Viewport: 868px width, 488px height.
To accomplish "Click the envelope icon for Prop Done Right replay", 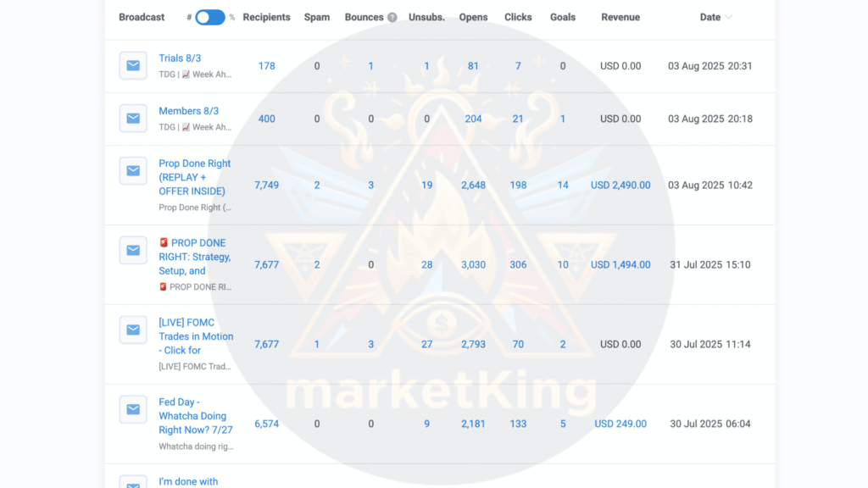I will point(133,170).
